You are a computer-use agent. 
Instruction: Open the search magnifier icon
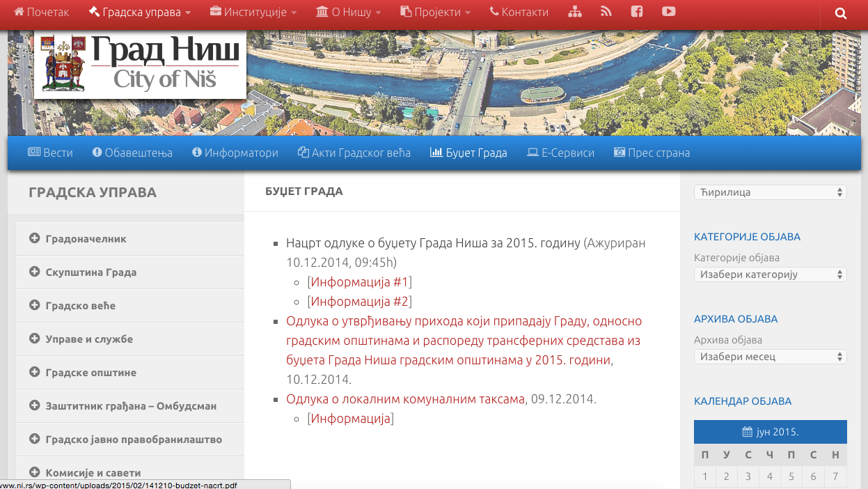[840, 13]
